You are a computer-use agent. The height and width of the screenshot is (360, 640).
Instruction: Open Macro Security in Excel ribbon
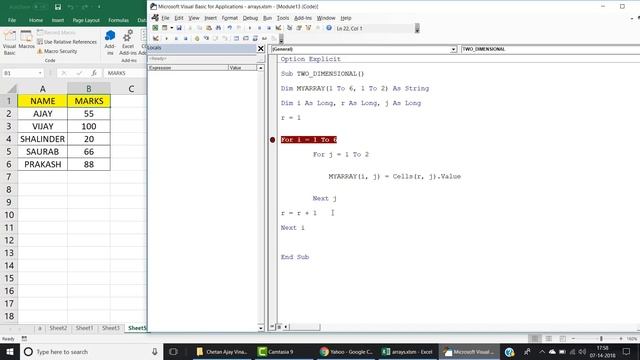click(x=57, y=51)
